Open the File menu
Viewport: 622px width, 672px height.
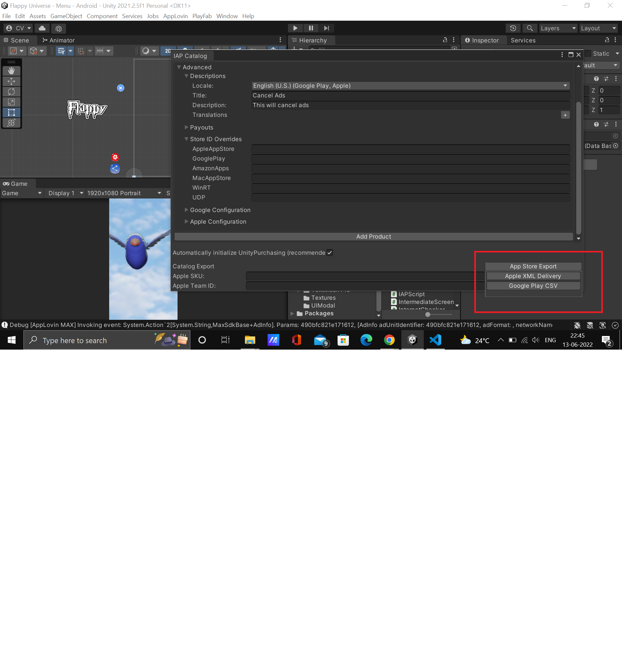[x=6, y=16]
